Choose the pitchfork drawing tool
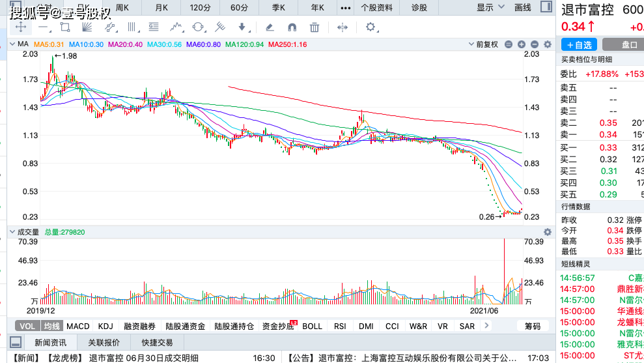The width and height of the screenshot is (644, 363). click(x=220, y=27)
